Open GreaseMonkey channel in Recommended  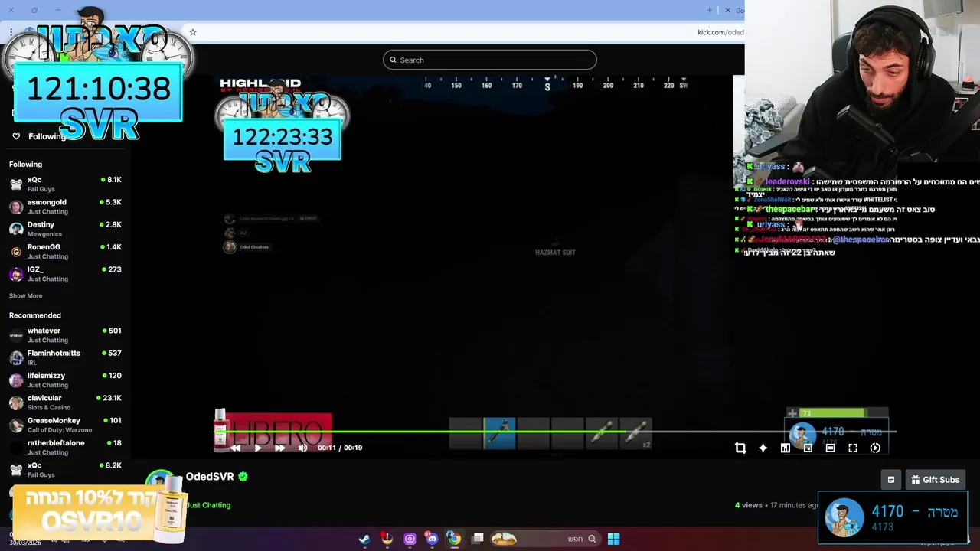[x=65, y=425]
